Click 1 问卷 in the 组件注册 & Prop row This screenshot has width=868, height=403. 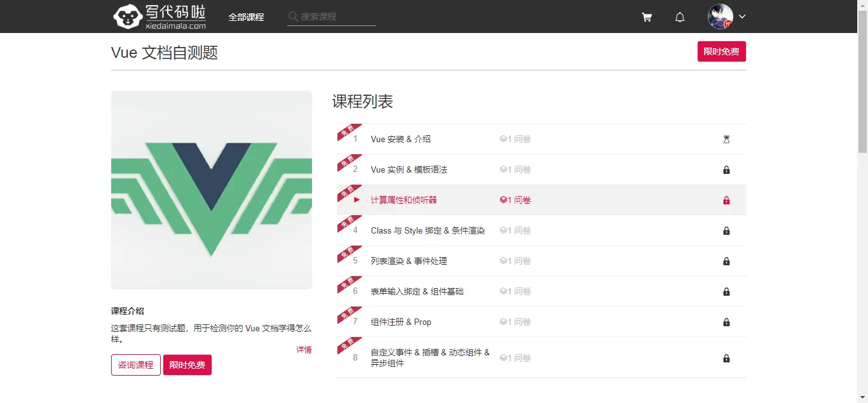(515, 322)
